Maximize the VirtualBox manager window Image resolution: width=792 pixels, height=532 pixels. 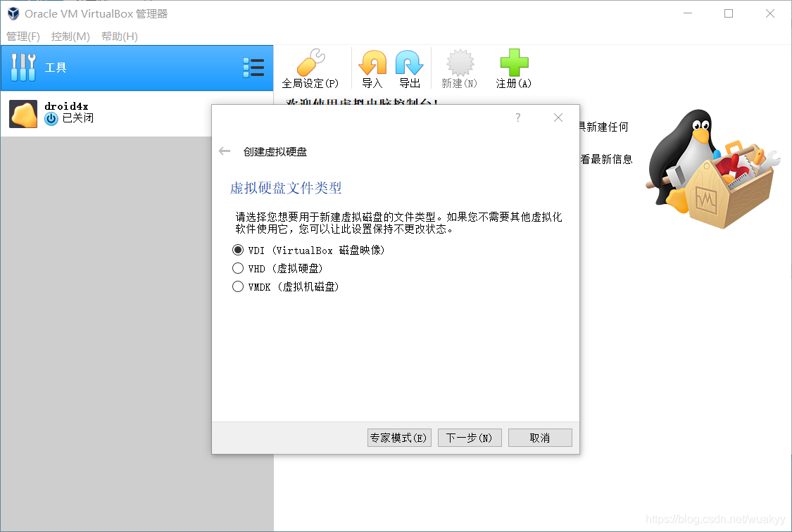point(729,13)
